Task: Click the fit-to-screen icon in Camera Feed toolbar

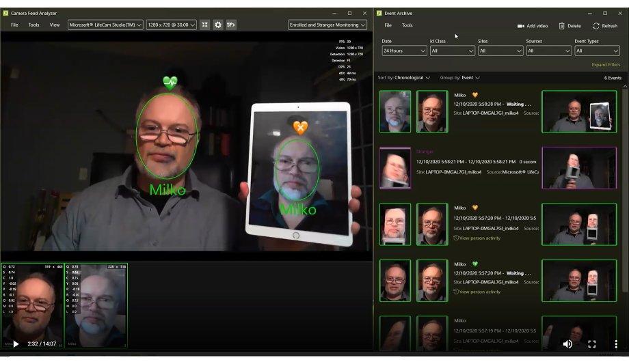Action: [205, 25]
